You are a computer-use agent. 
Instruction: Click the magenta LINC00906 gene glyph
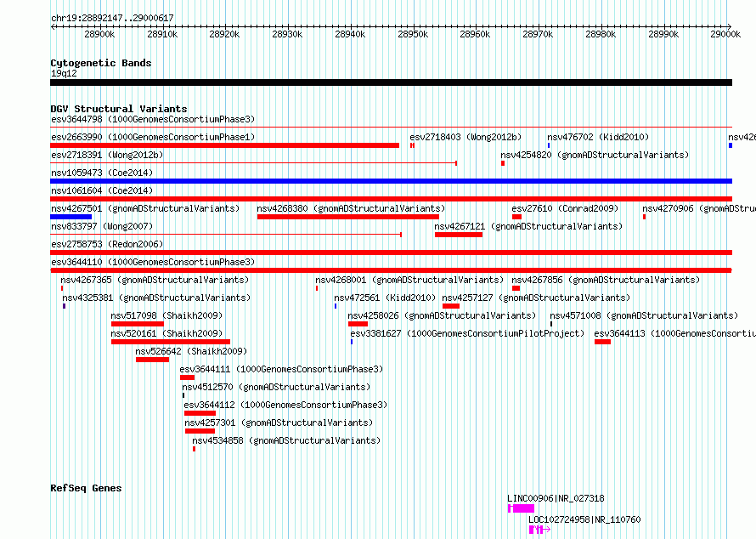pyautogui.click(x=522, y=508)
